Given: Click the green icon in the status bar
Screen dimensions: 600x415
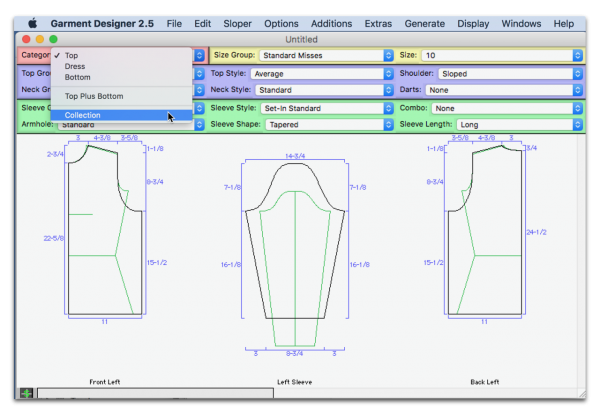Looking at the screenshot, I should (x=26, y=393).
